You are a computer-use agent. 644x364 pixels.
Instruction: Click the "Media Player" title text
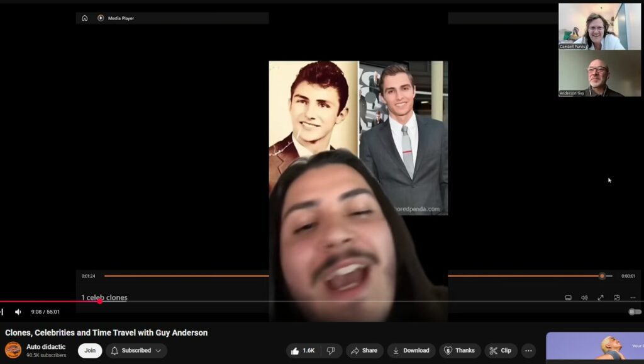click(x=121, y=18)
